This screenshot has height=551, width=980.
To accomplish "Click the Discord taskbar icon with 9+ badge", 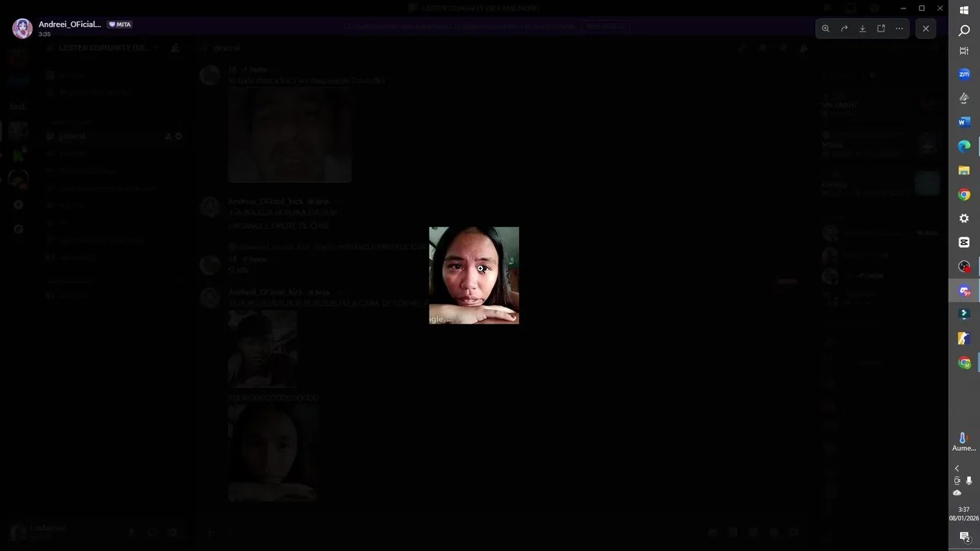I will click(x=964, y=291).
